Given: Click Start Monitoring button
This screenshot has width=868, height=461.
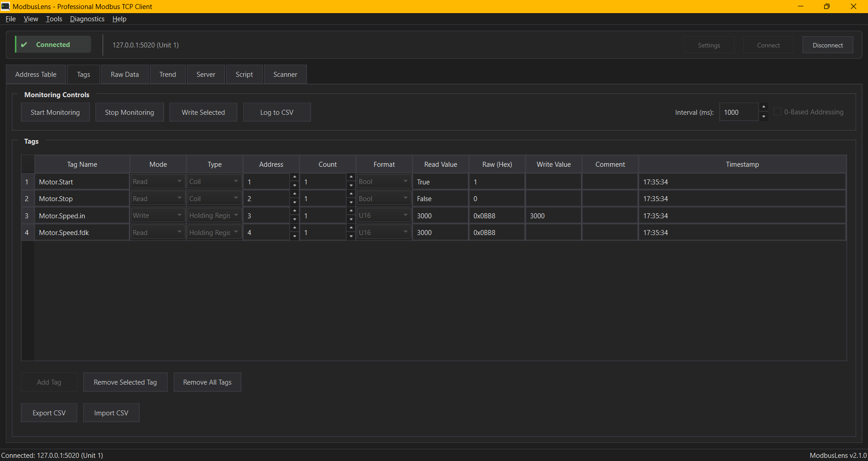Looking at the screenshot, I should click(x=55, y=112).
